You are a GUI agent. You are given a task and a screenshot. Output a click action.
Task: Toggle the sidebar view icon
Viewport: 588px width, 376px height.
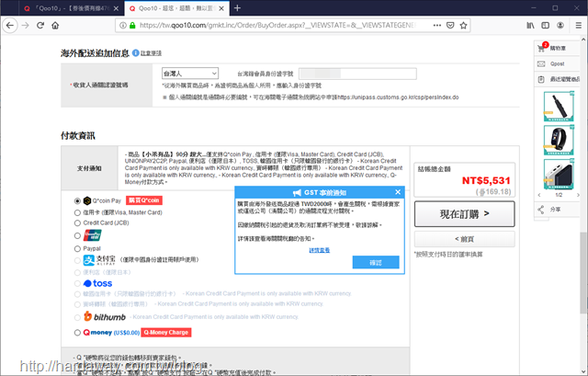(545, 26)
